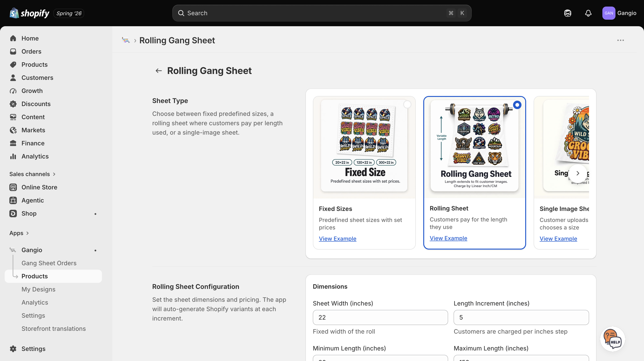644x361 pixels.
Task: Open My Designs page
Action: [39, 289]
